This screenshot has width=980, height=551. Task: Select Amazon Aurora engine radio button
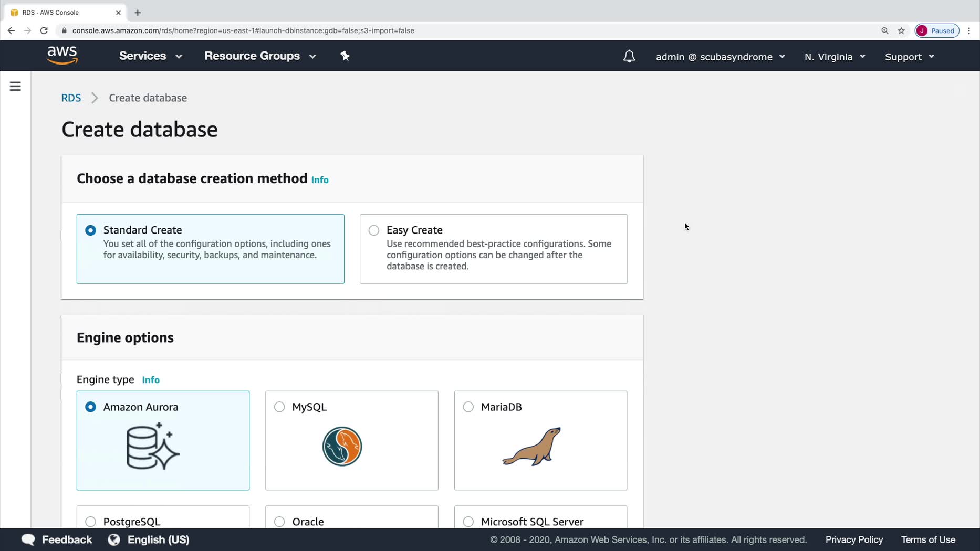(x=90, y=407)
